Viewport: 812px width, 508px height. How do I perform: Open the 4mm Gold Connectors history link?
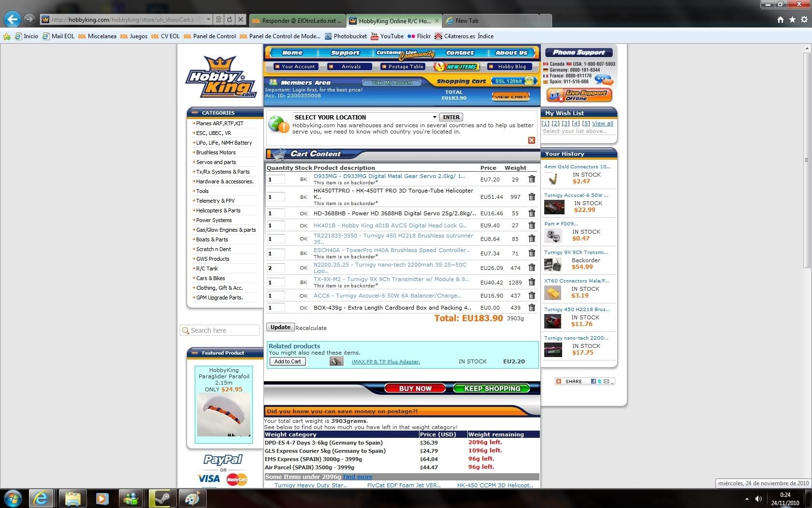(578, 166)
